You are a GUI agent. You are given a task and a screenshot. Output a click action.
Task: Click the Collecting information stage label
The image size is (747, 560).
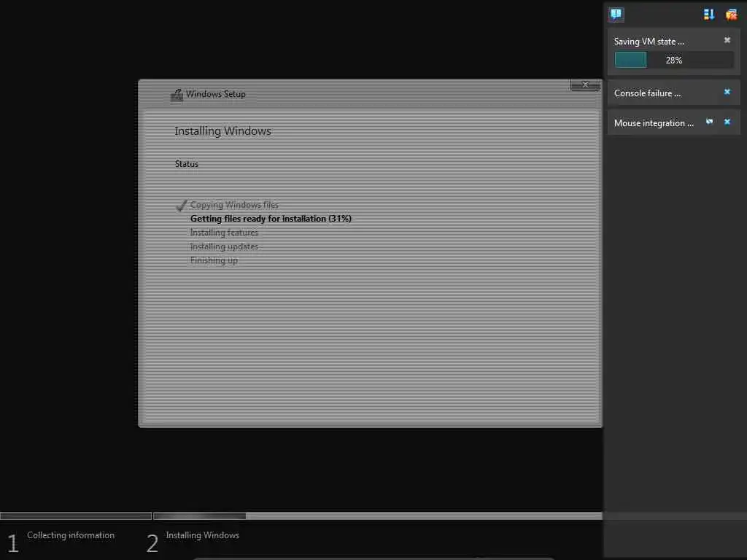click(71, 535)
